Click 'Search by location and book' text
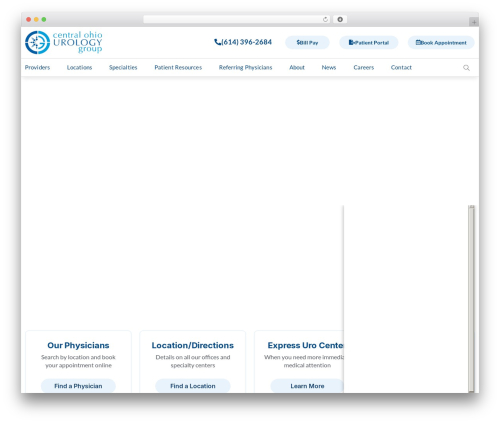The image size is (500, 423). pyautogui.click(x=78, y=357)
